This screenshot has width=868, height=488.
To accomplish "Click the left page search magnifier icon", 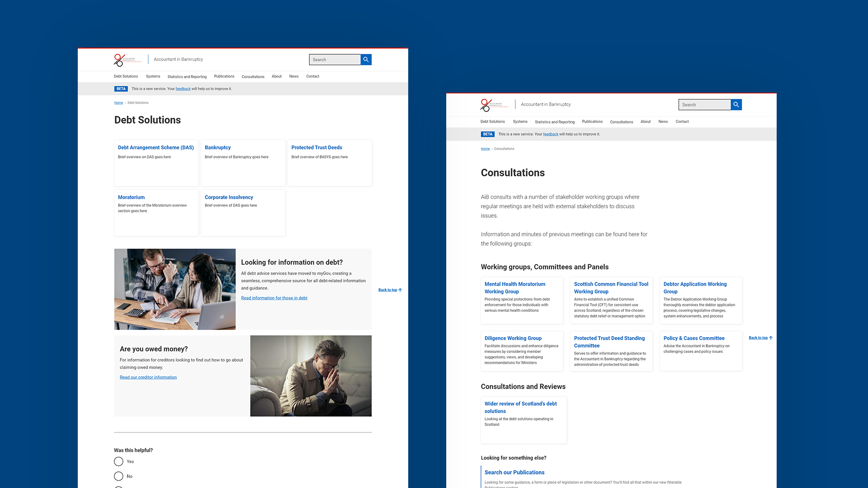I will point(366,60).
